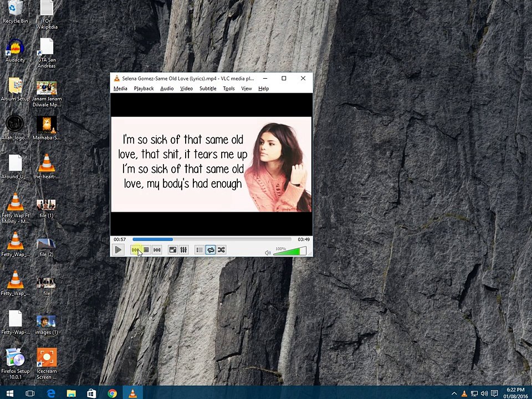
Task: Minimize the VLC media player window
Action: [x=265, y=78]
